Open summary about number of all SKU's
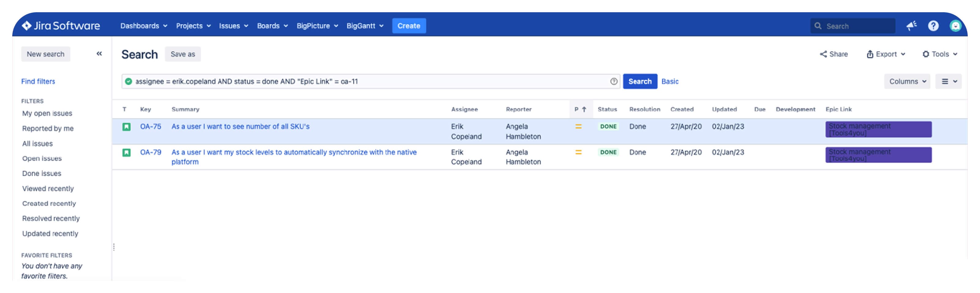The width and height of the screenshot is (980, 293). (240, 127)
